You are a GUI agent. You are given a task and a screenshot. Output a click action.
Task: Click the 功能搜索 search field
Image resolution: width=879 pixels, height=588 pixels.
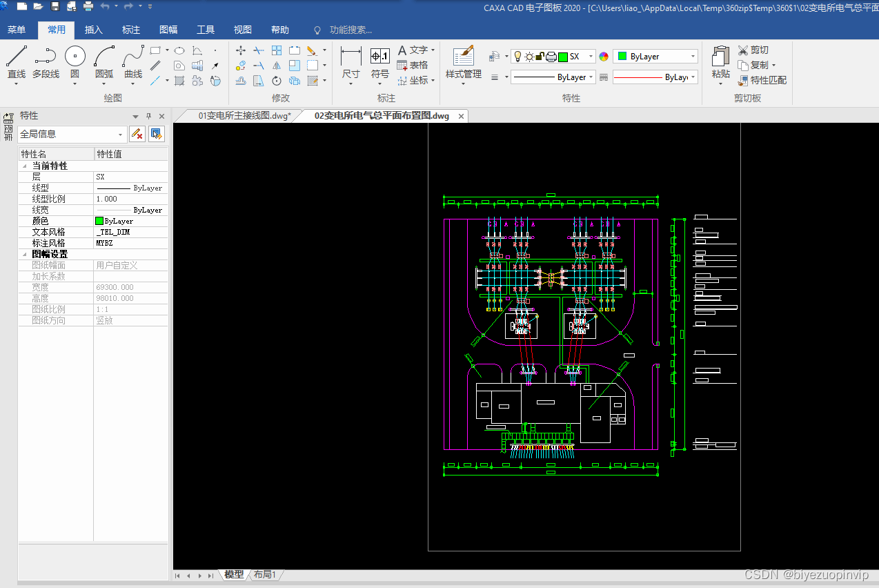click(350, 30)
